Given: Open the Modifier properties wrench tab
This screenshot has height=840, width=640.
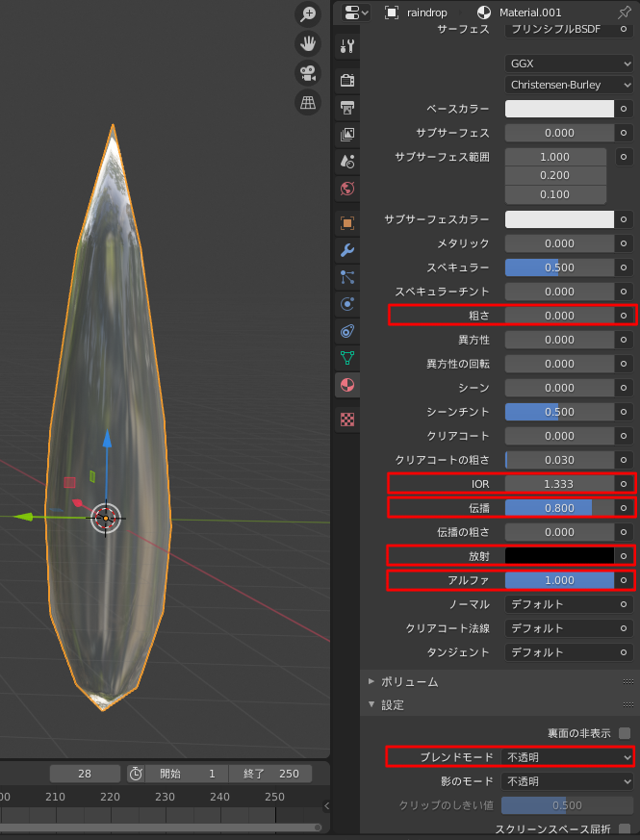Looking at the screenshot, I should (x=347, y=250).
